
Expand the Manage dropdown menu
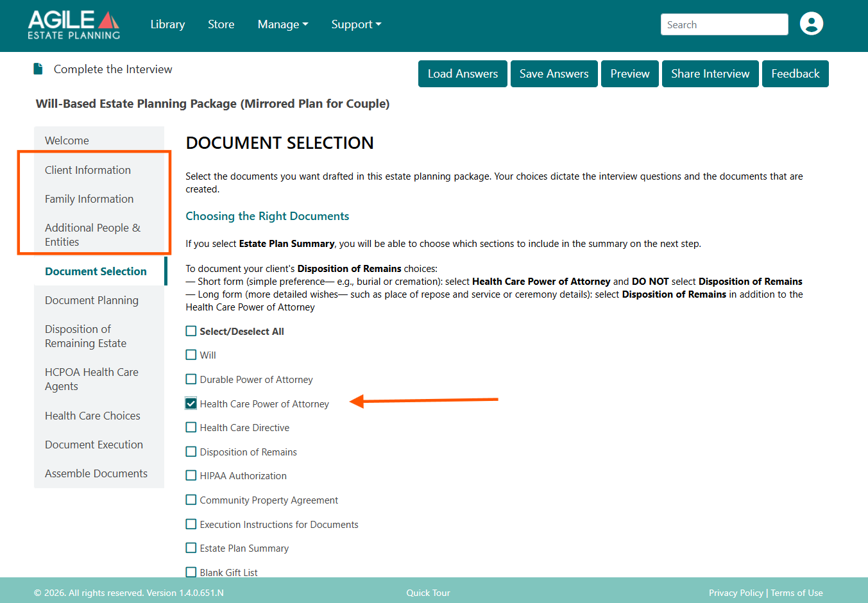tap(283, 24)
